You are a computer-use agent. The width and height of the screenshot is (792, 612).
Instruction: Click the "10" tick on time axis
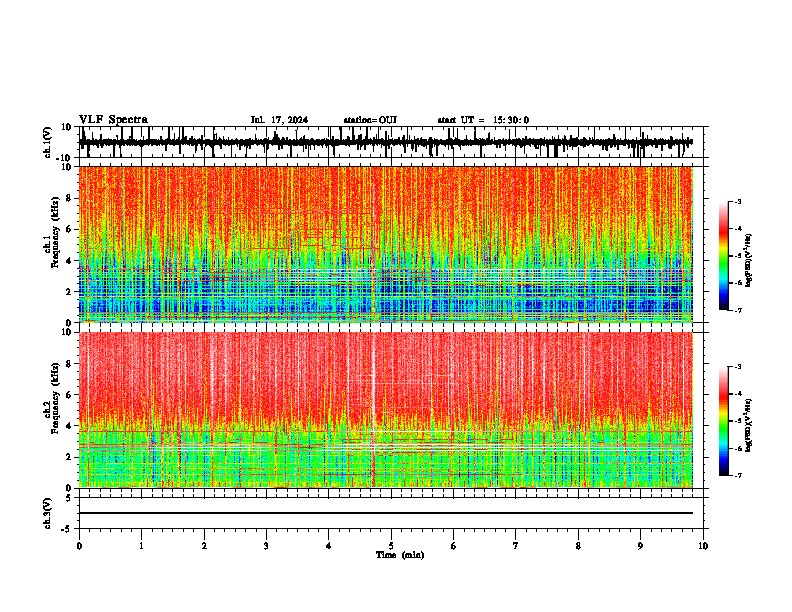coord(703,546)
